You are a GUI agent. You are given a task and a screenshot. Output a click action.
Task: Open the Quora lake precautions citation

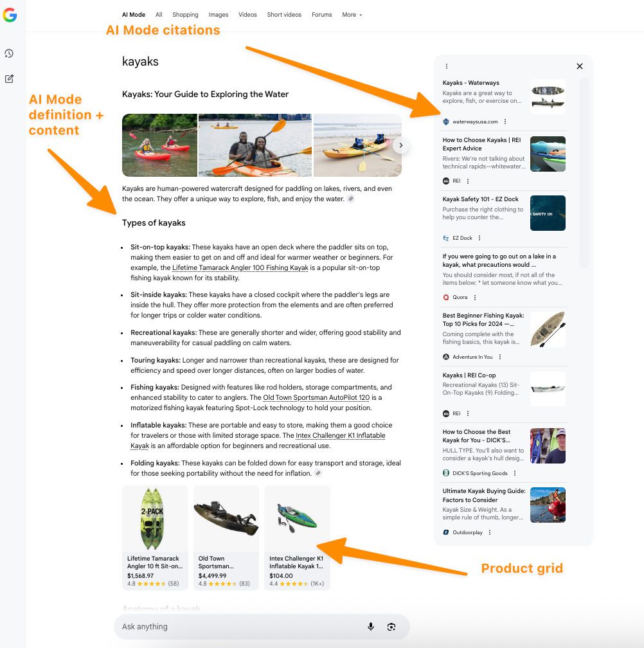tap(499, 260)
